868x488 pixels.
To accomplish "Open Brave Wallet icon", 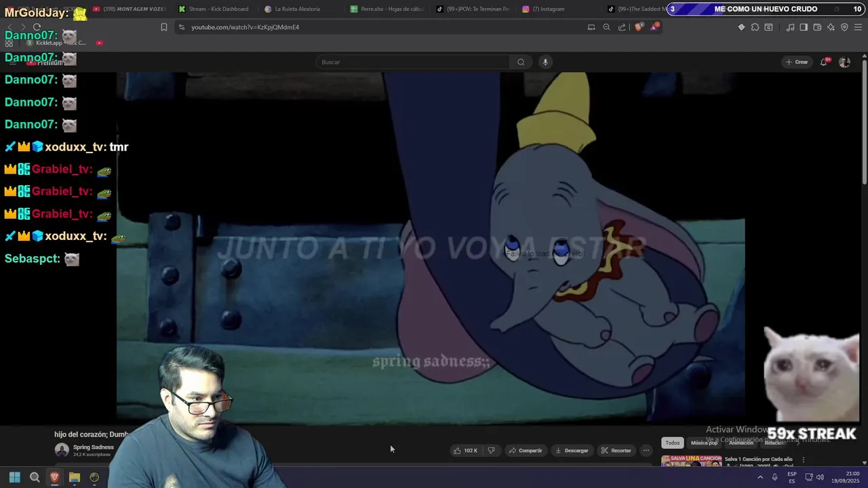I will coord(817,27).
